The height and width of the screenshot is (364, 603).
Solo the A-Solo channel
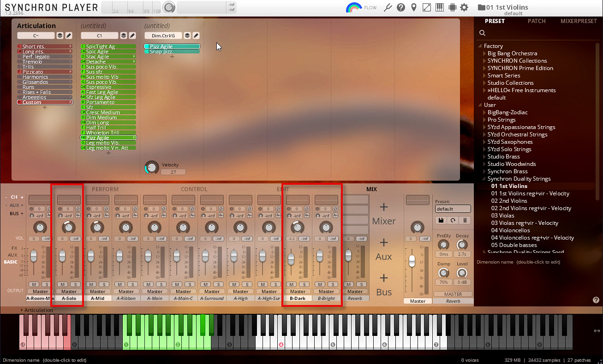[x=75, y=284]
